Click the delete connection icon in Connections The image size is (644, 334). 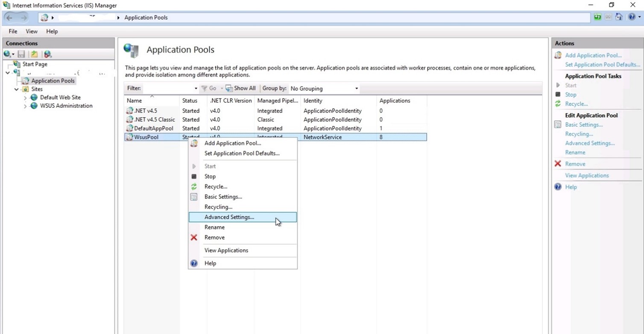coord(48,54)
